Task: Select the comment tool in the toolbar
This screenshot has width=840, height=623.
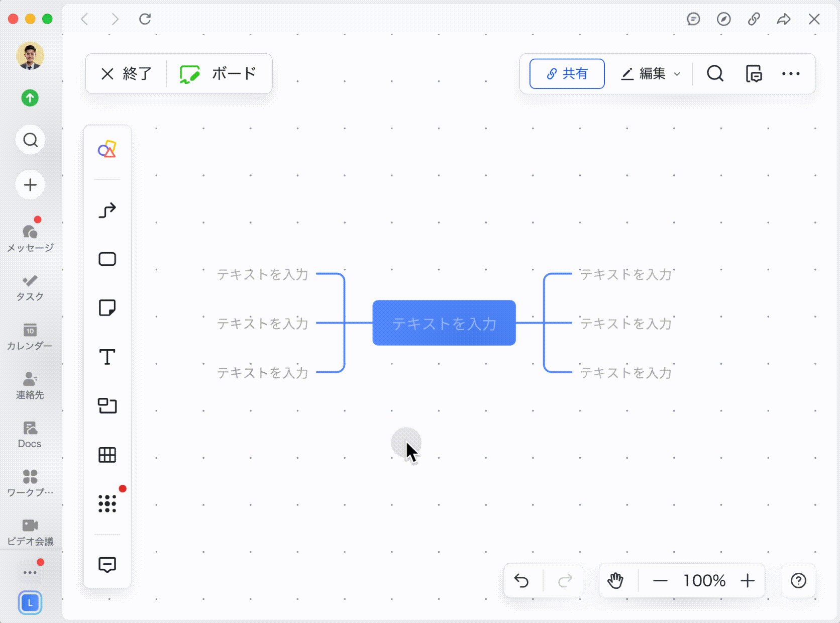Action: tap(107, 565)
